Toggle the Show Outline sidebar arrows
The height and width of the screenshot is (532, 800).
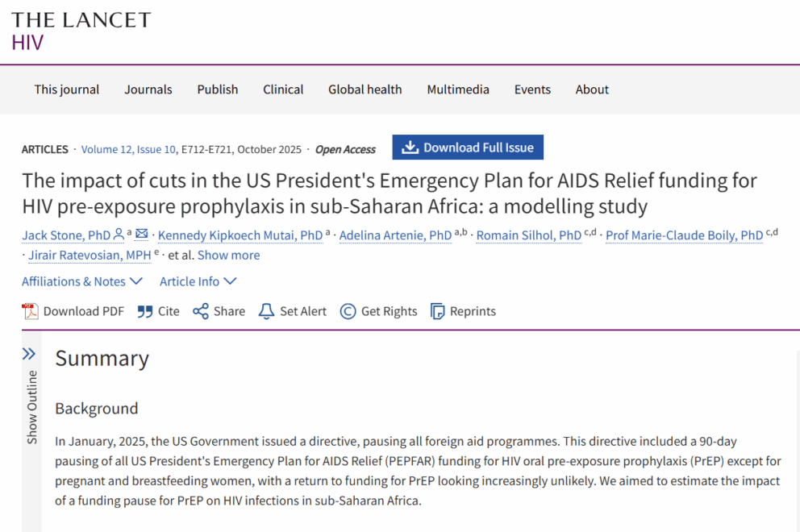pyautogui.click(x=29, y=354)
